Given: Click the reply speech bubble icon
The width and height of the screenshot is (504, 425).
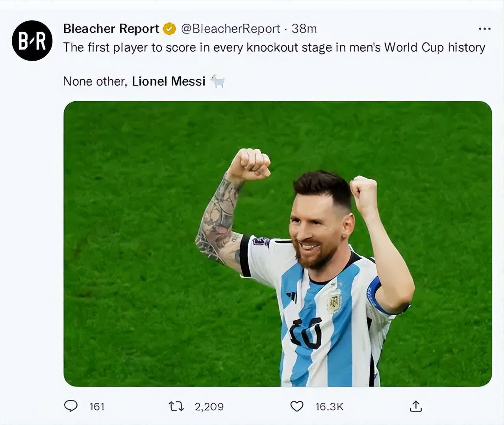Looking at the screenshot, I should coord(71,406).
